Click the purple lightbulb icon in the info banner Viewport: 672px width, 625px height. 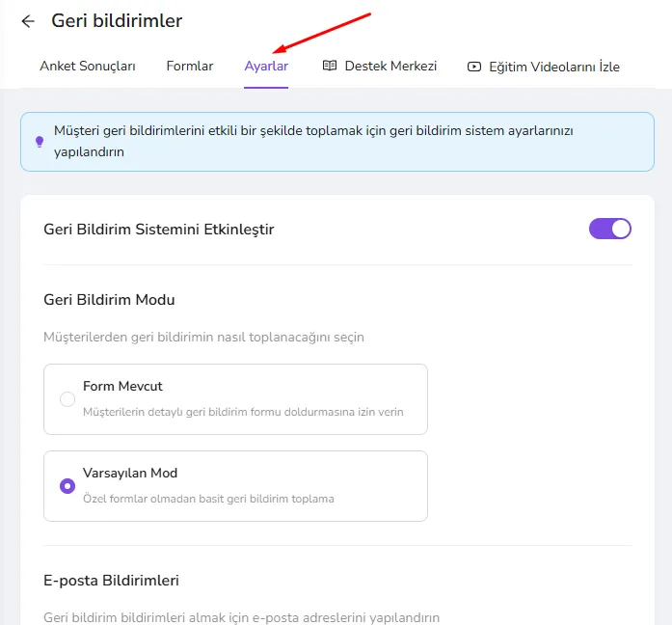coord(40,142)
